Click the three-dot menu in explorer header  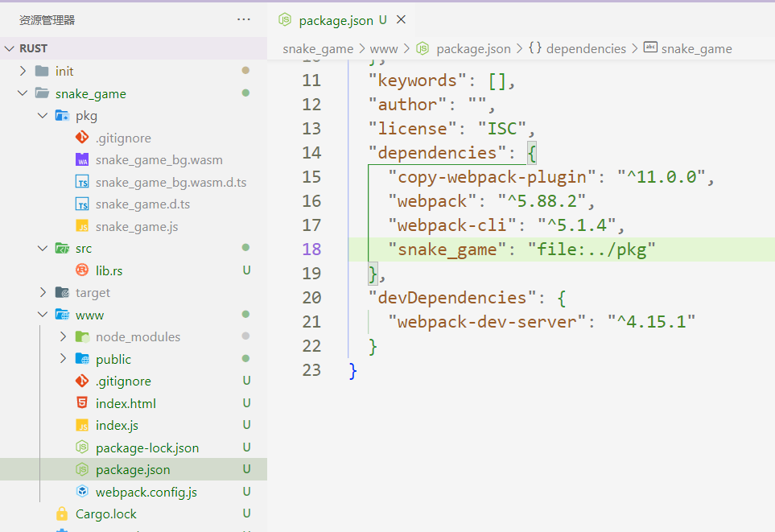pos(244,19)
